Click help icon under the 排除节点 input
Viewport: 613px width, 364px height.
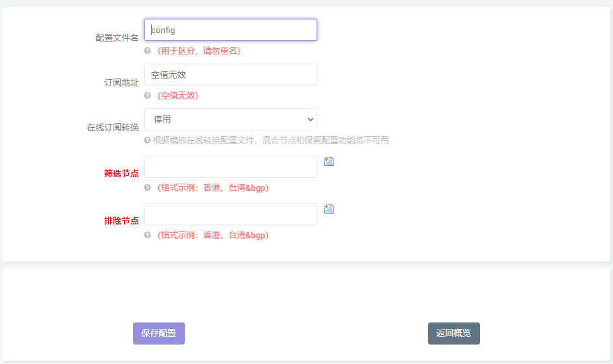pos(147,235)
